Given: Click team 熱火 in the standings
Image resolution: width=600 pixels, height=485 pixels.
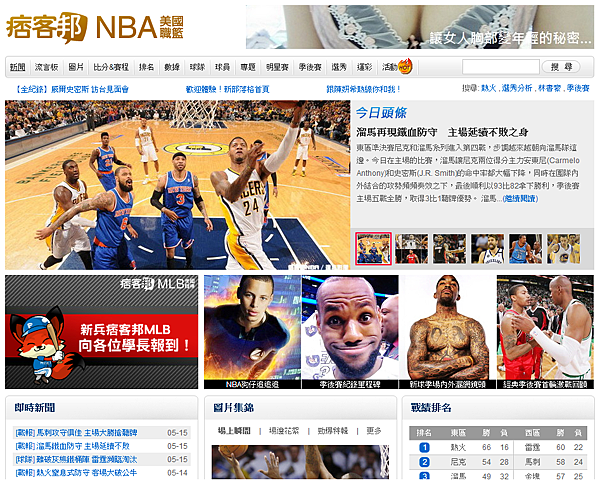Looking at the screenshot, I should [x=458, y=447].
